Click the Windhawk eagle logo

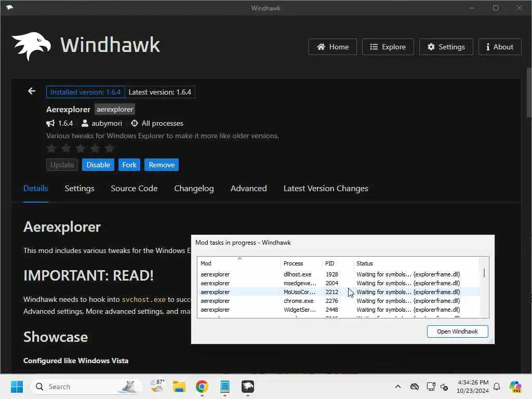tap(31, 46)
